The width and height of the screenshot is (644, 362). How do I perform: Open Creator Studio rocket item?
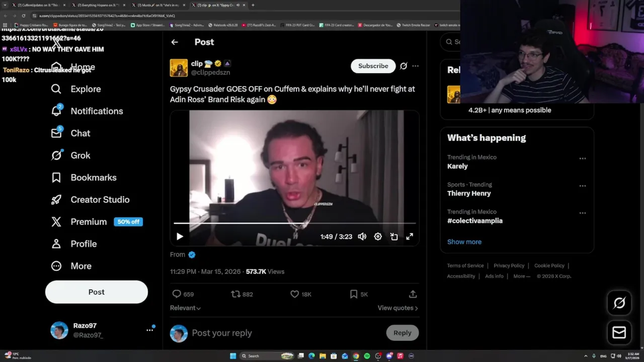[90, 200]
